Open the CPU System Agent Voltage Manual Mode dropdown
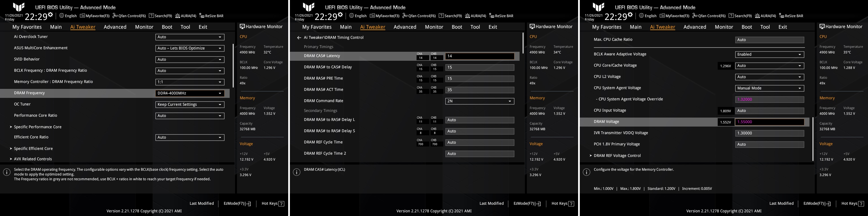The width and height of the screenshot is (868, 216). pyautogui.click(x=769, y=88)
